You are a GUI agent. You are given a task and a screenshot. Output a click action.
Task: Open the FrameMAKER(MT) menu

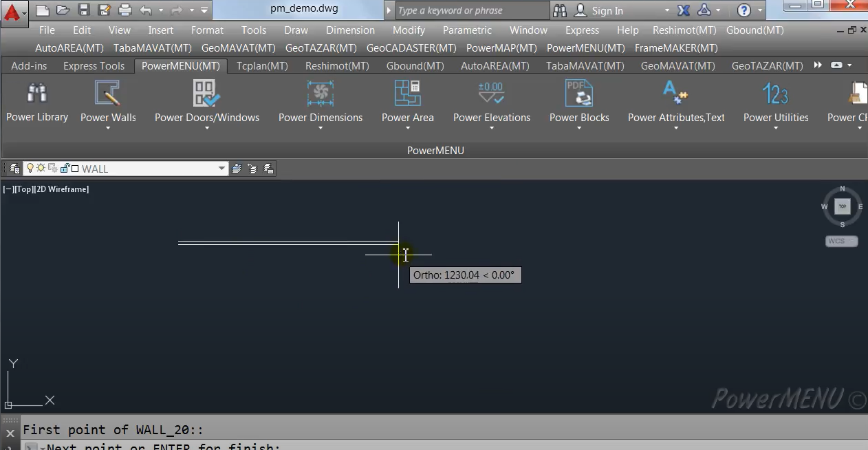(676, 47)
